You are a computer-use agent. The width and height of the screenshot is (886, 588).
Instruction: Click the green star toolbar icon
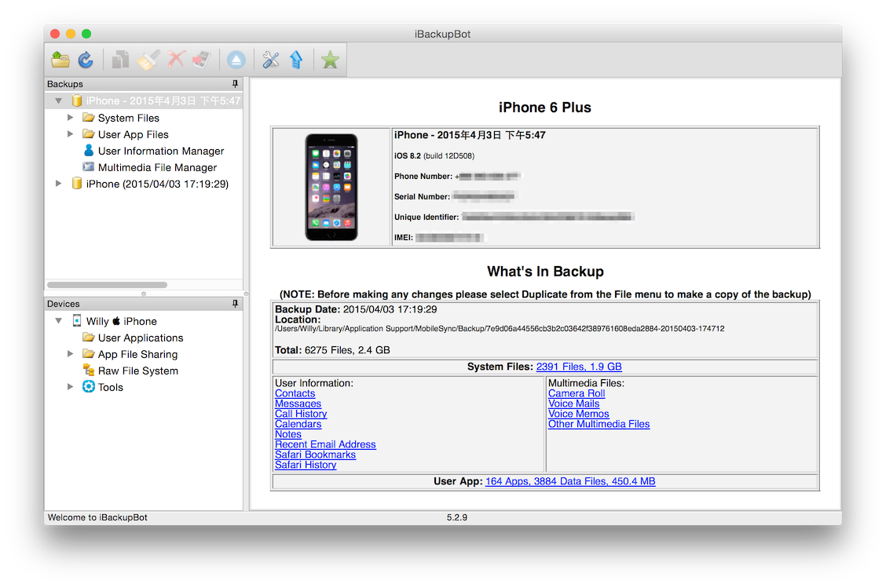tap(330, 60)
